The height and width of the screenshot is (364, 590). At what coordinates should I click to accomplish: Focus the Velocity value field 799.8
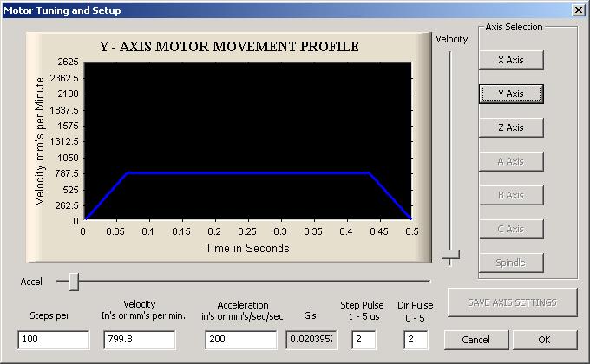[x=139, y=340]
